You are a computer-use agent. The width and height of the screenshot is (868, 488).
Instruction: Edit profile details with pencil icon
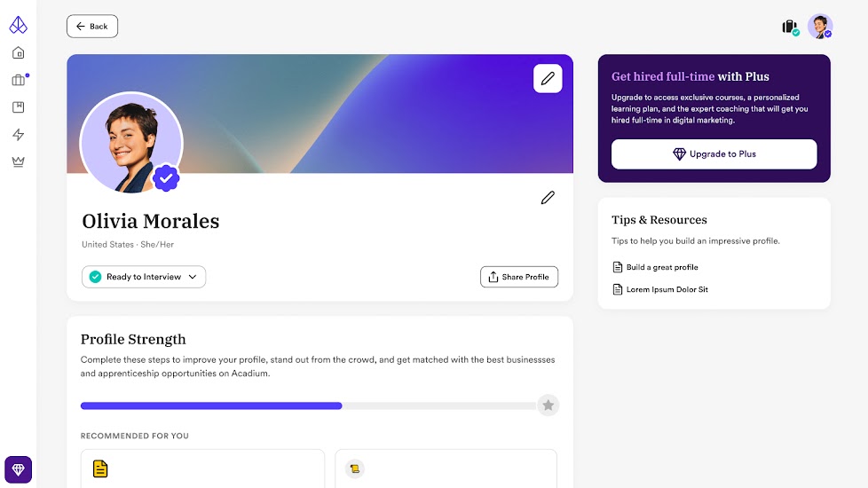(x=548, y=198)
